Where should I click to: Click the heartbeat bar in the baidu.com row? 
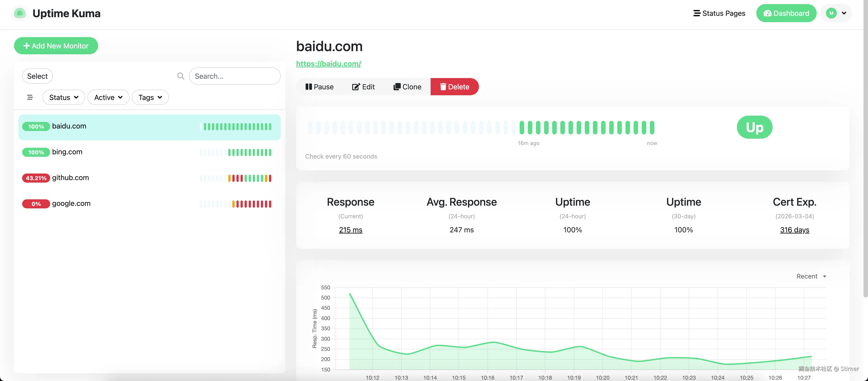pos(236,127)
